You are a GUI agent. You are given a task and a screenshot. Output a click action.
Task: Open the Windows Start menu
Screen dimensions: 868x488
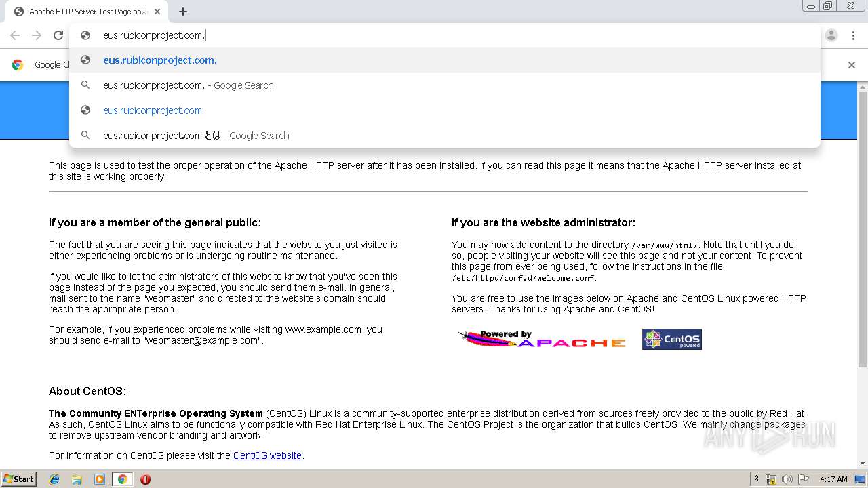click(19, 479)
